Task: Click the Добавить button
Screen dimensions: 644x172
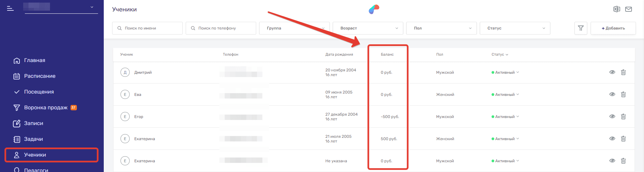Action: coord(613,28)
